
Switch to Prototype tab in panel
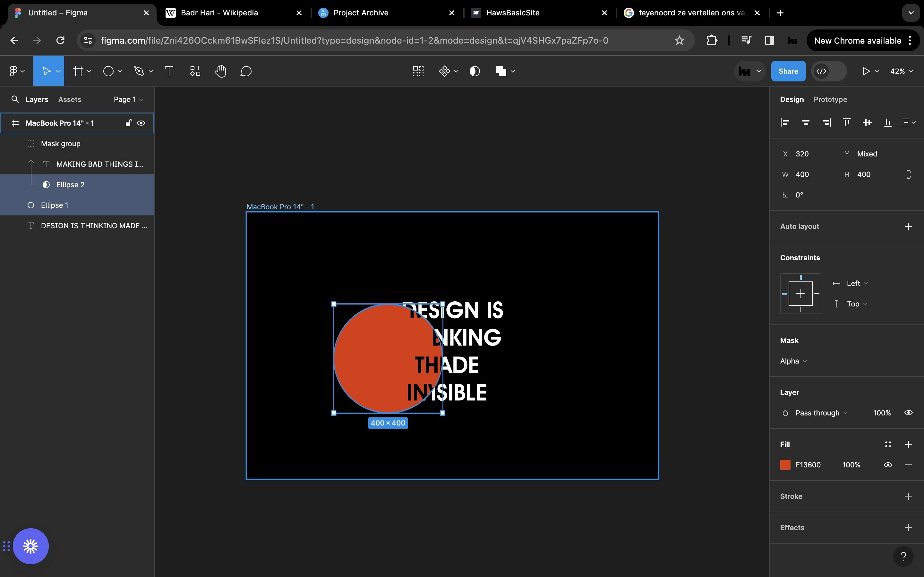click(831, 99)
